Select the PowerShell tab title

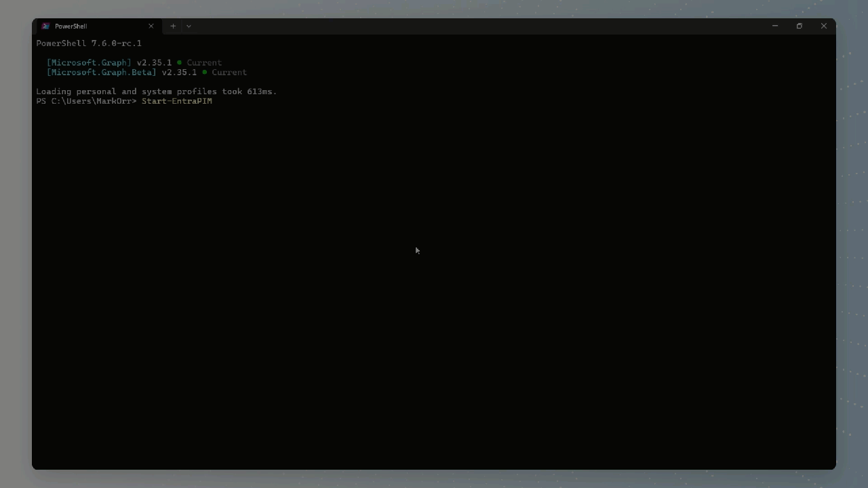click(x=71, y=26)
